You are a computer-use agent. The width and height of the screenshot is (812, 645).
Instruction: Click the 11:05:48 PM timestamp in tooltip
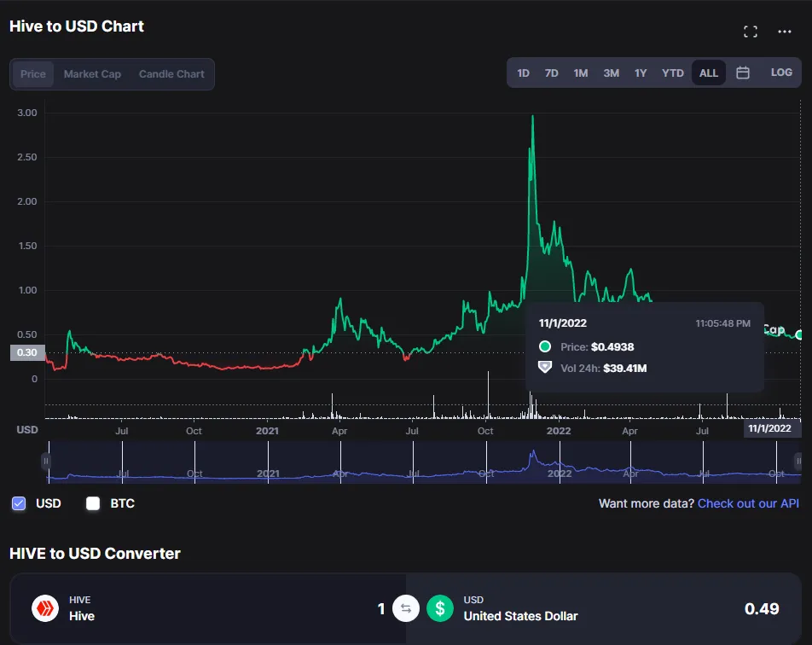[722, 323]
